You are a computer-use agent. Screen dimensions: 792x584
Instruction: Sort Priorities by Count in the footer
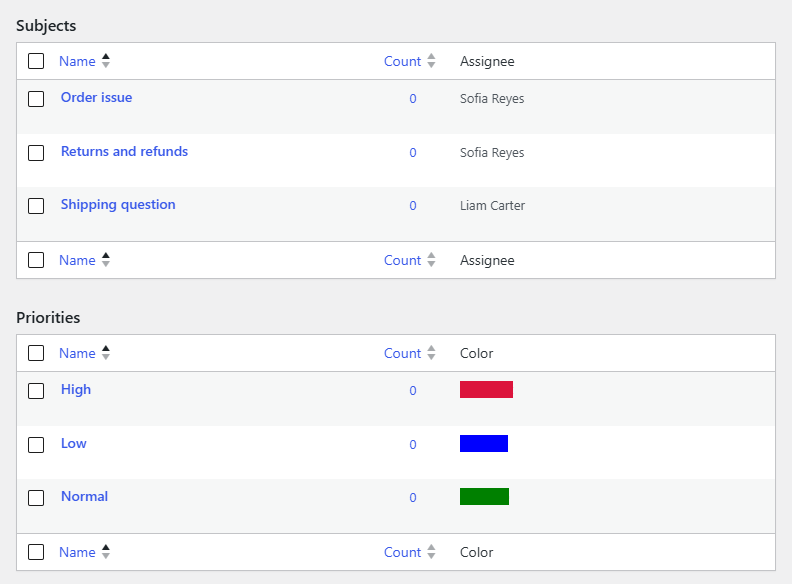(403, 552)
